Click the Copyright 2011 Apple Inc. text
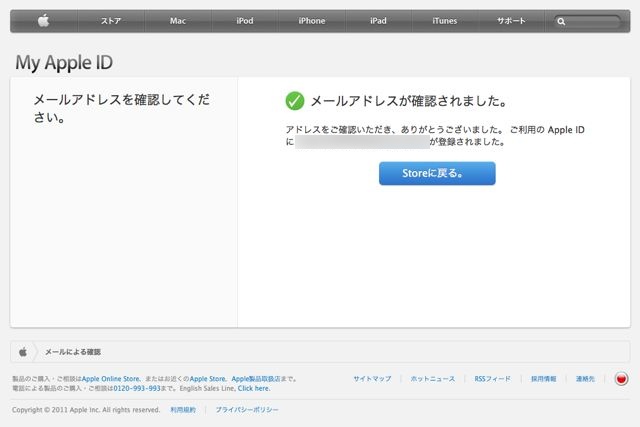Image resolution: width=640 pixels, height=427 pixels. pos(86,409)
